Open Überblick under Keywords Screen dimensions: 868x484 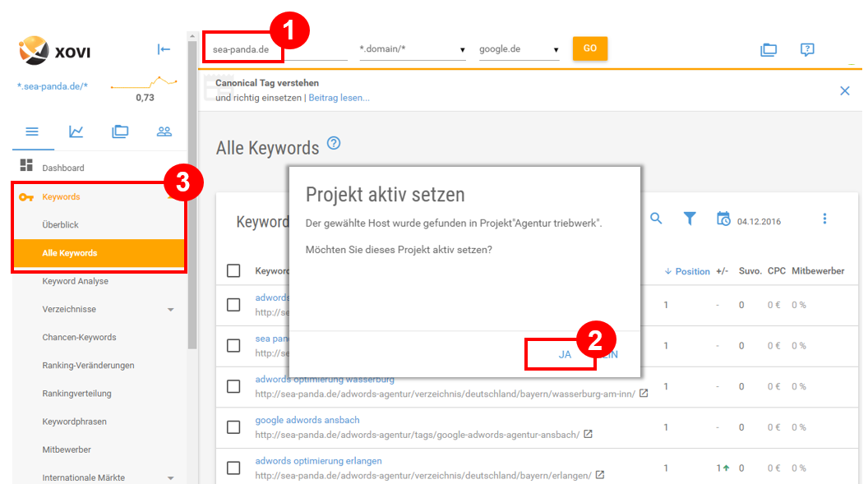point(60,224)
